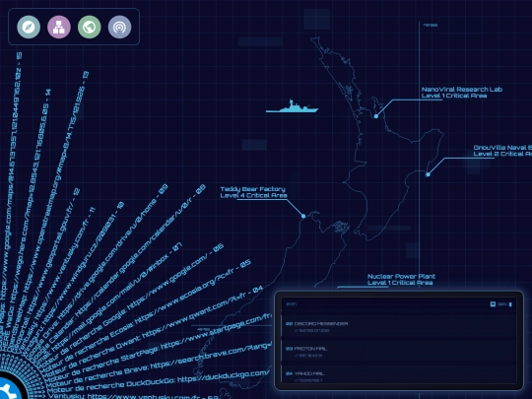The height and width of the screenshot is (399, 532).
Task: Click the Kubuntu gear logo at radial center
Action: tap(10, 387)
